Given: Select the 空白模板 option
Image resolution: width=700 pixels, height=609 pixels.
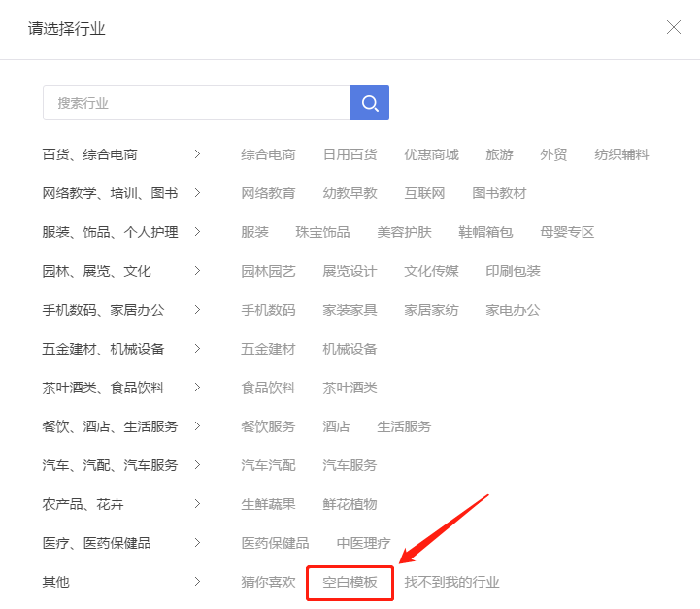Looking at the screenshot, I should coord(350,583).
